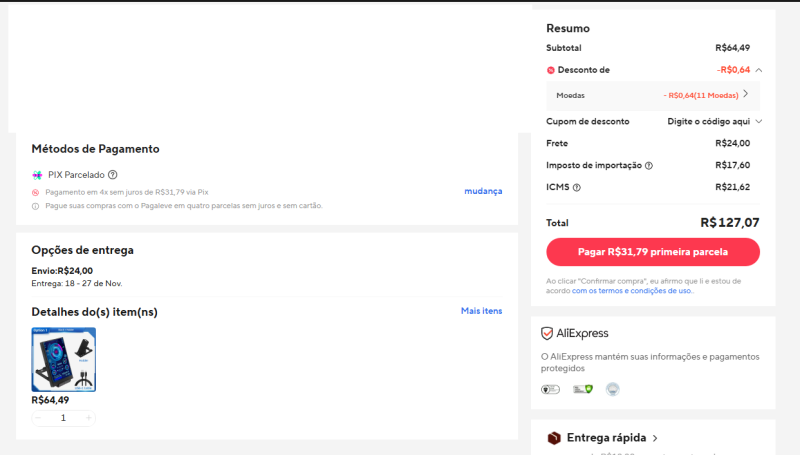Click the Entrega rápida box icon
This screenshot has width=800, height=455.
click(554, 438)
